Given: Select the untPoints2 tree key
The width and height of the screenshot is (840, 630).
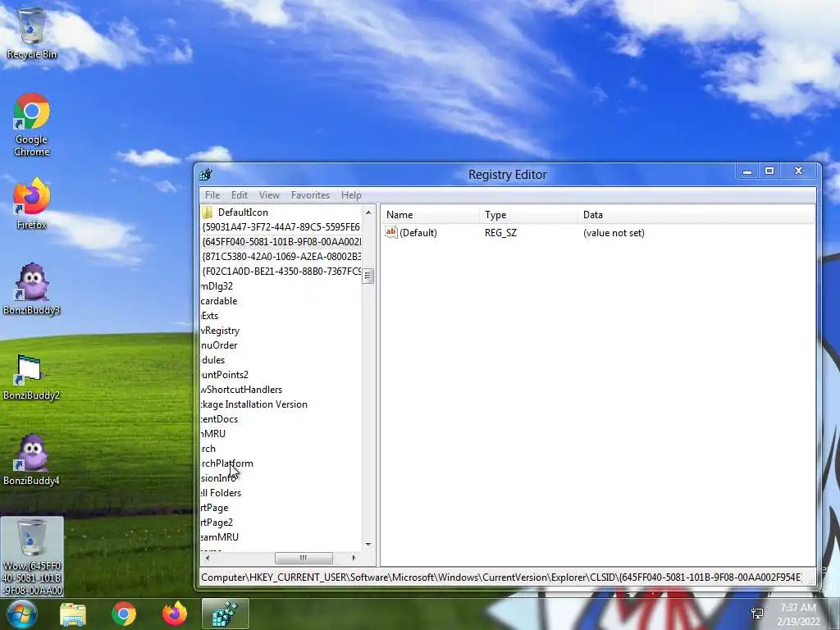Looking at the screenshot, I should point(225,374).
